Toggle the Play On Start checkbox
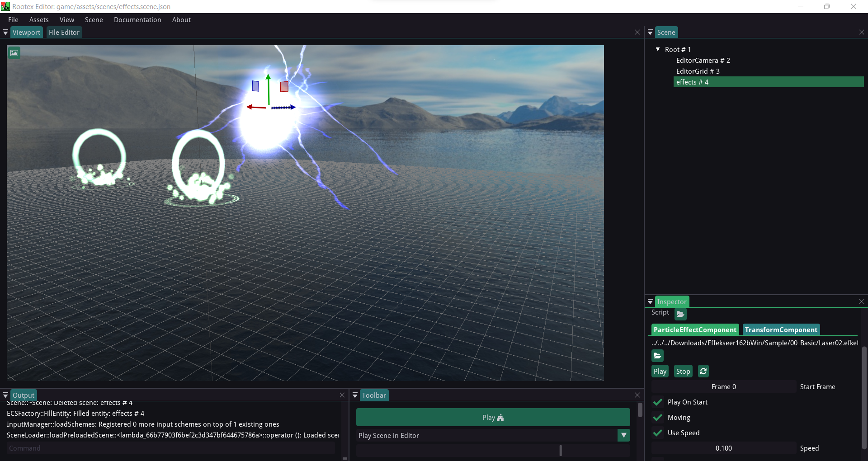868x461 pixels. point(658,402)
